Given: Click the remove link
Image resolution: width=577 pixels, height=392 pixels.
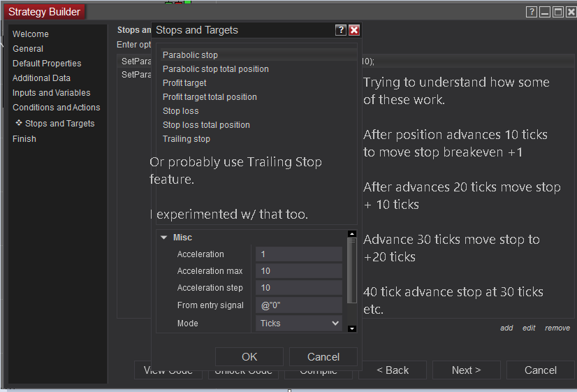Looking at the screenshot, I should [x=557, y=328].
